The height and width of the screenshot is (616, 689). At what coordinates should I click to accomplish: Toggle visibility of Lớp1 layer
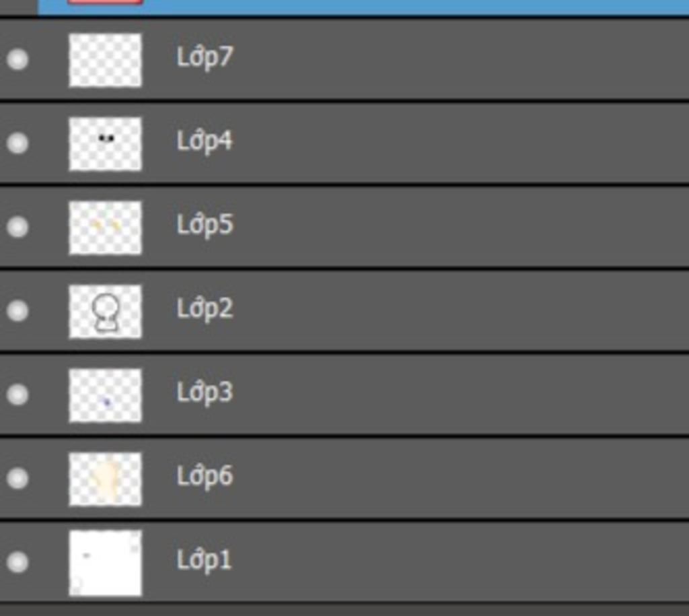[x=17, y=562]
